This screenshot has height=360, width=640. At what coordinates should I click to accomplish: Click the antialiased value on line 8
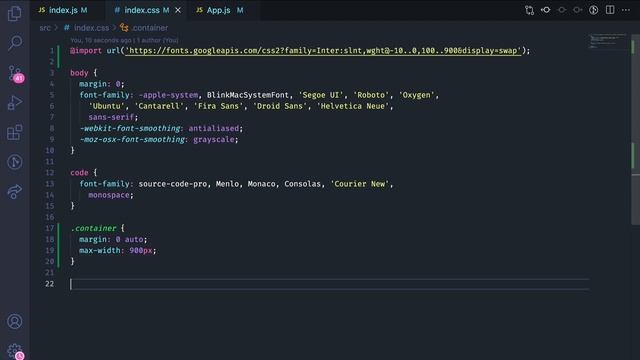click(213, 128)
